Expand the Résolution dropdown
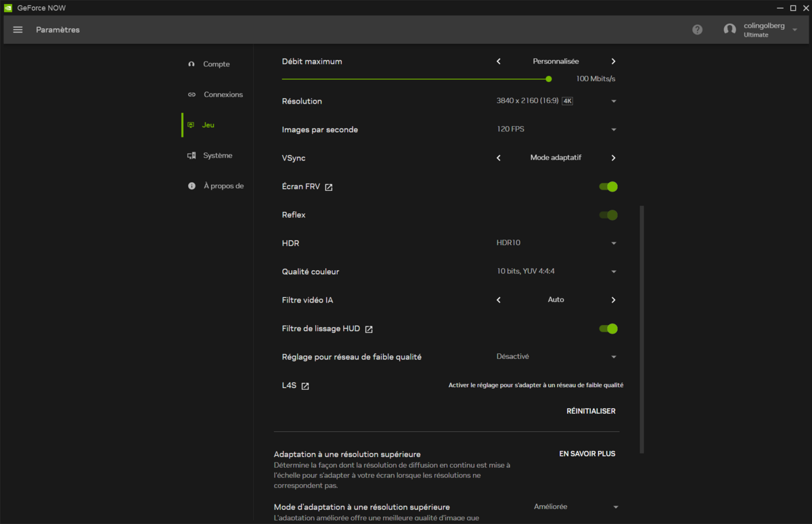Image resolution: width=812 pixels, height=524 pixels. pos(613,102)
